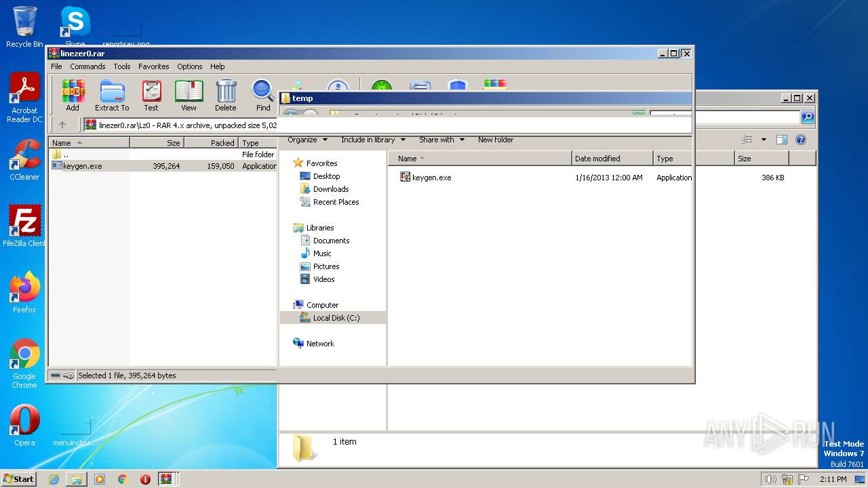Image resolution: width=868 pixels, height=488 pixels.
Task: Click New folder in Explorer toolbar
Action: (x=496, y=140)
